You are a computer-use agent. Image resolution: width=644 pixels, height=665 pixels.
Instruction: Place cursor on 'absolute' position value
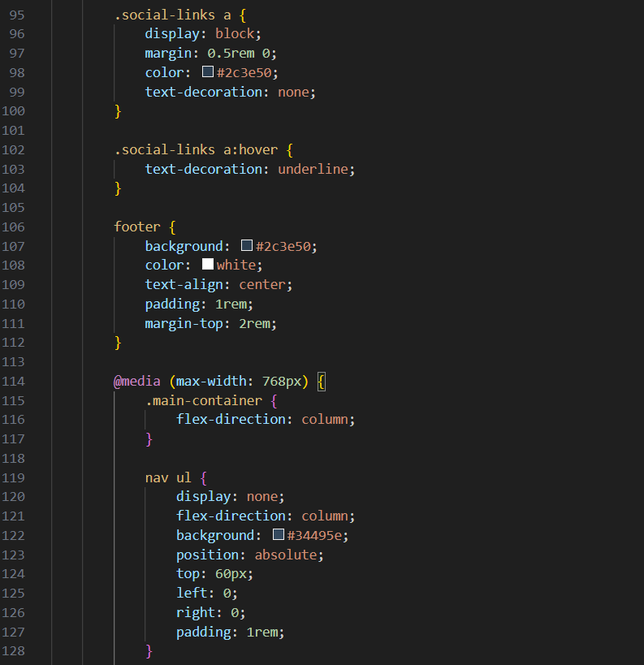pos(286,555)
